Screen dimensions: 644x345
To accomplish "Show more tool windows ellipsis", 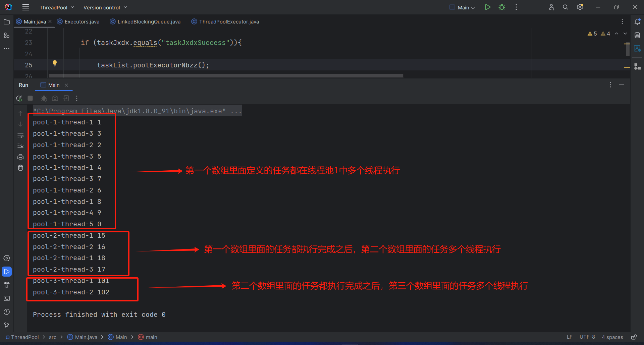I will (7, 49).
